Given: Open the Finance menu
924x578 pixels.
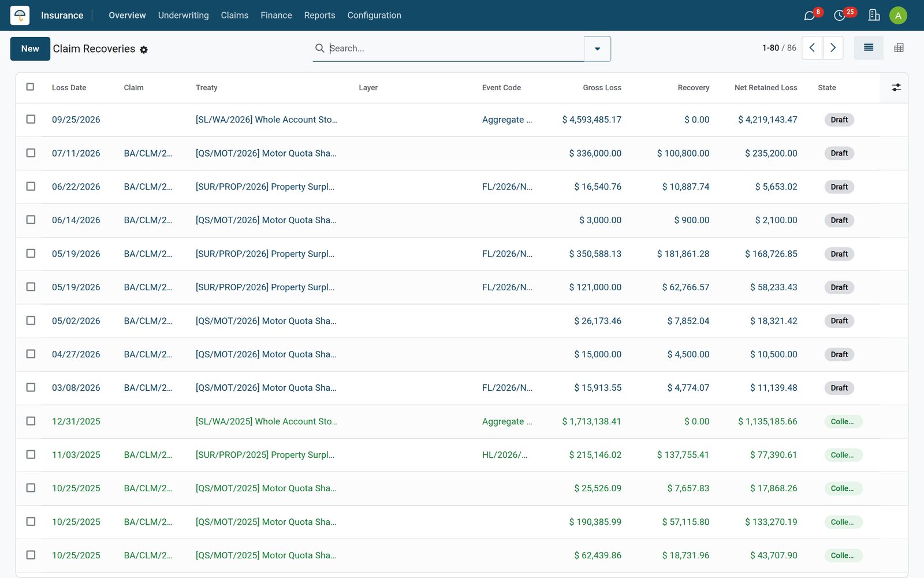Looking at the screenshot, I should (276, 15).
